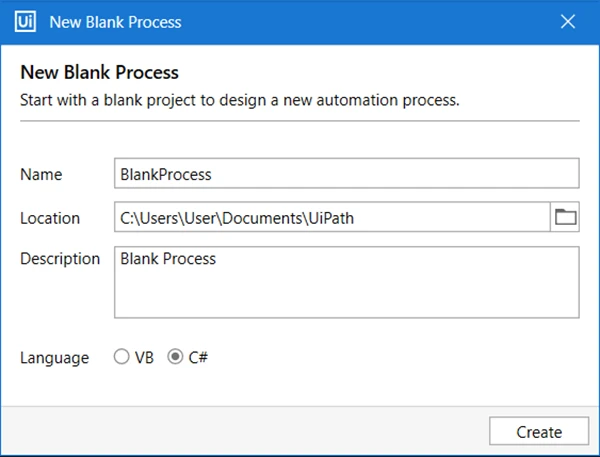Close the New Blank Process dialog

568,22
